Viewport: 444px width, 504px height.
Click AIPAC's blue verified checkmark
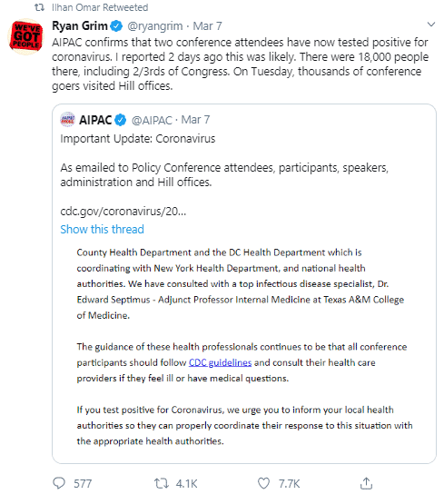(x=120, y=120)
